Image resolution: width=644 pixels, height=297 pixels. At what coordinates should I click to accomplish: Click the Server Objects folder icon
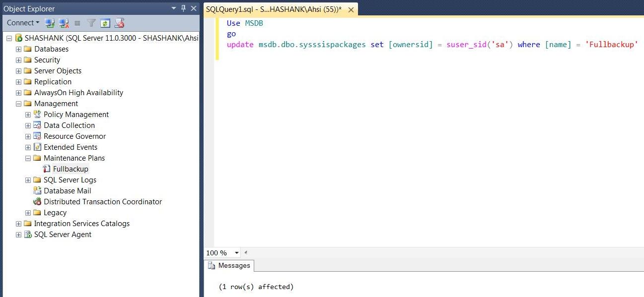coord(28,71)
